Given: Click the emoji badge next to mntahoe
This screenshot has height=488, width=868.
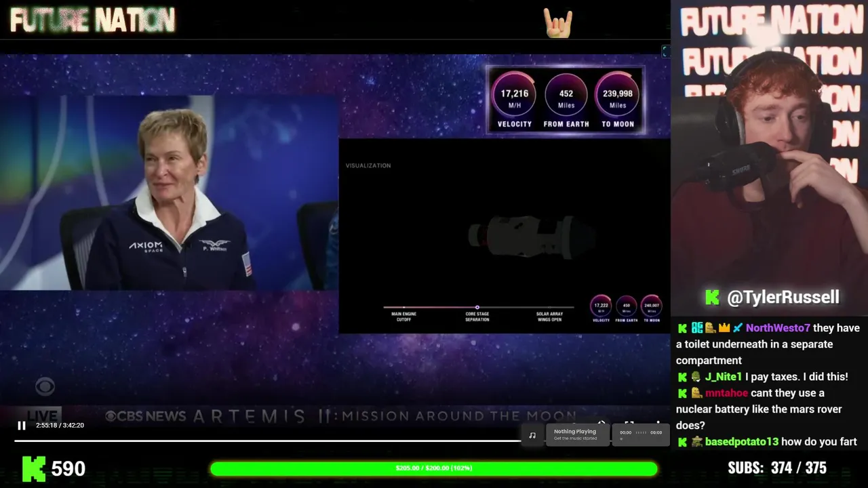Looking at the screenshot, I should tap(696, 393).
